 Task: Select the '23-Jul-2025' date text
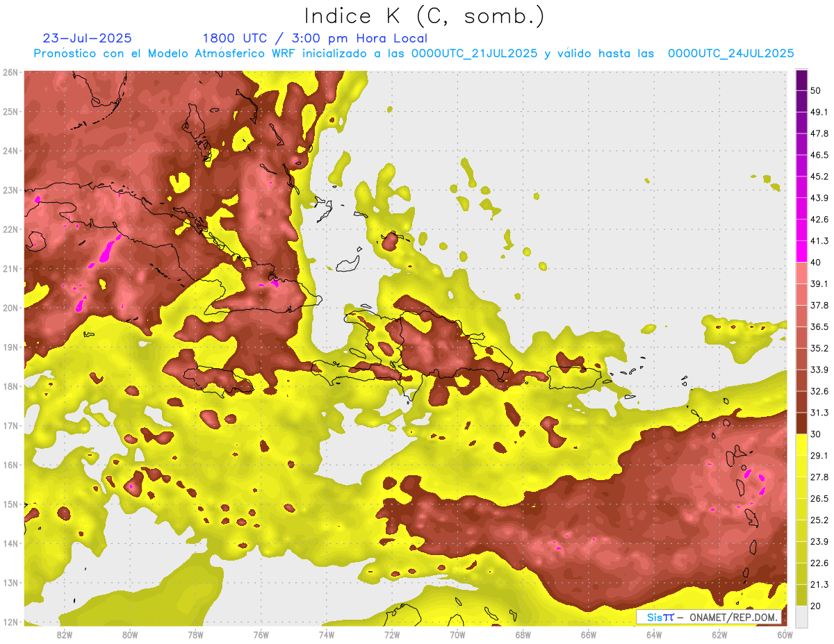click(88, 38)
